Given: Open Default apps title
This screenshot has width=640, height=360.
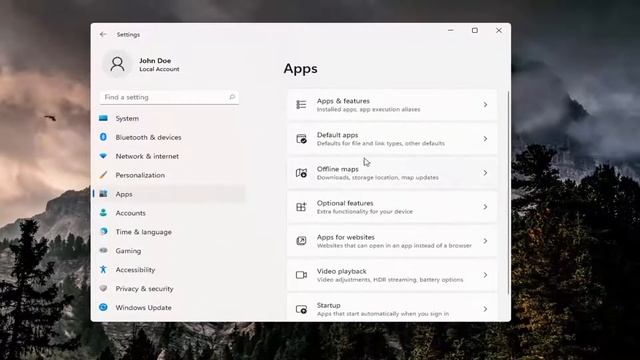Looking at the screenshot, I should (337, 135).
